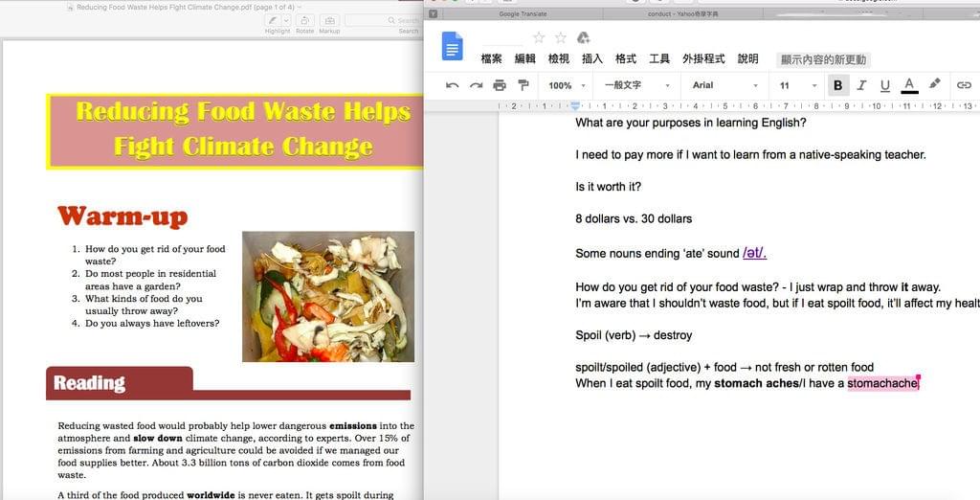Select the paint format tool
Screen dimensions: 980x500
(x=523, y=85)
